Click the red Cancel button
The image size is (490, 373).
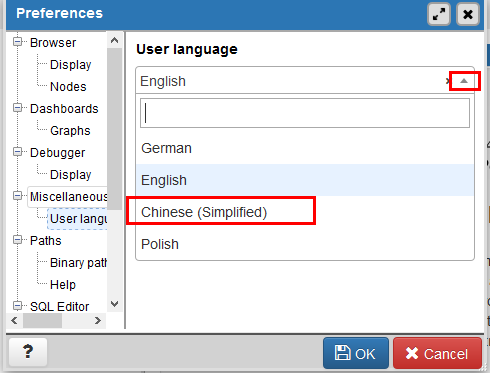coord(437,353)
